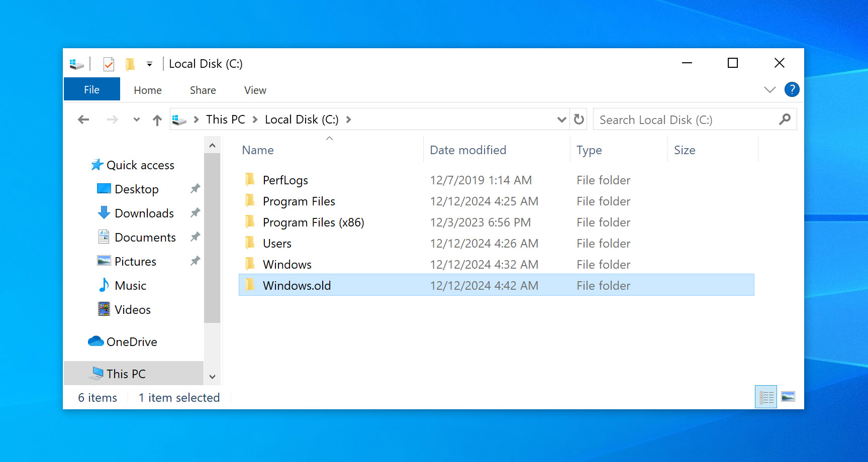Click the 12/12/2024 4:42 AM date cell

click(484, 286)
